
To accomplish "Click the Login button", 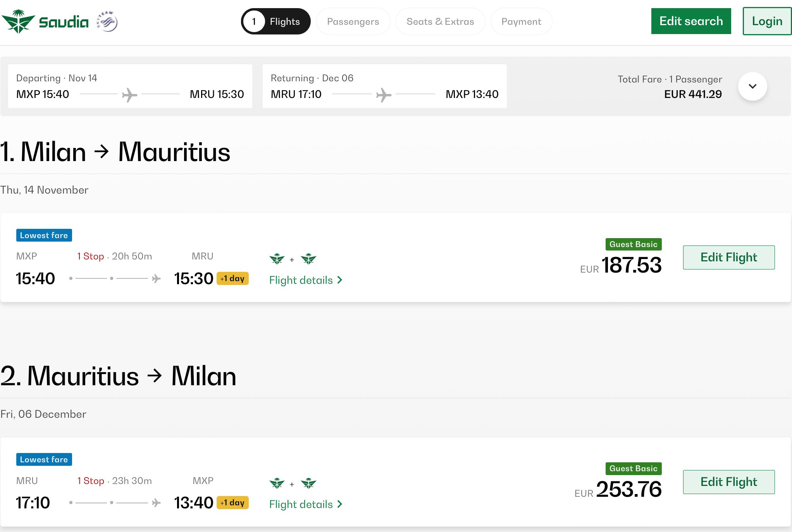I will point(767,21).
